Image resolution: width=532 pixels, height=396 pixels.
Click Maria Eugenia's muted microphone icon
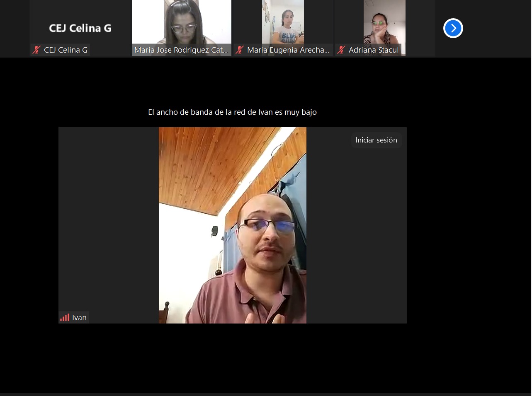point(240,50)
